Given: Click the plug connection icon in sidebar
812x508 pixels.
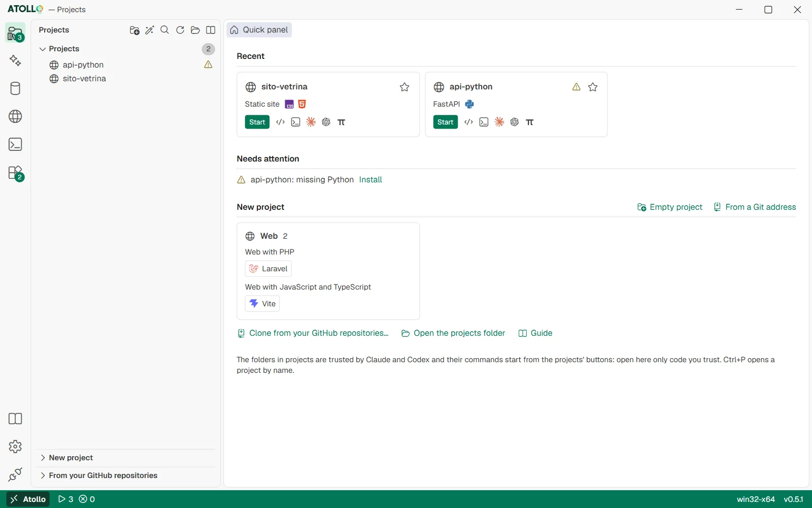Looking at the screenshot, I should tap(15, 474).
